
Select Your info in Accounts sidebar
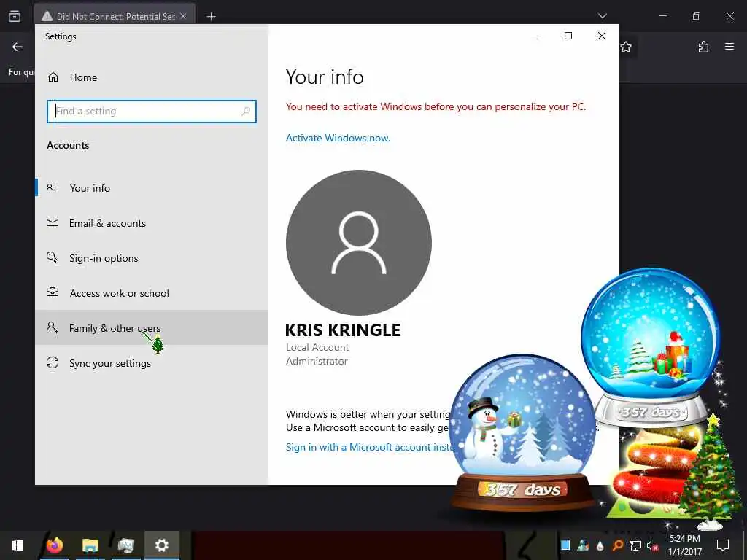[x=152, y=188]
